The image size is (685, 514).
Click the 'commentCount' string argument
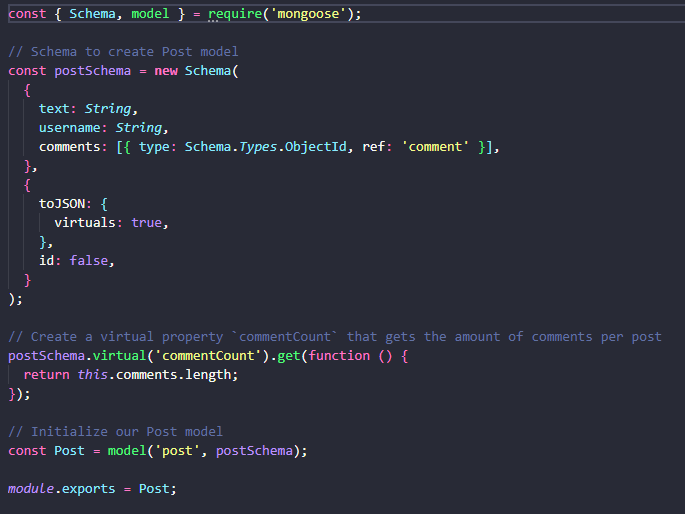(208, 356)
